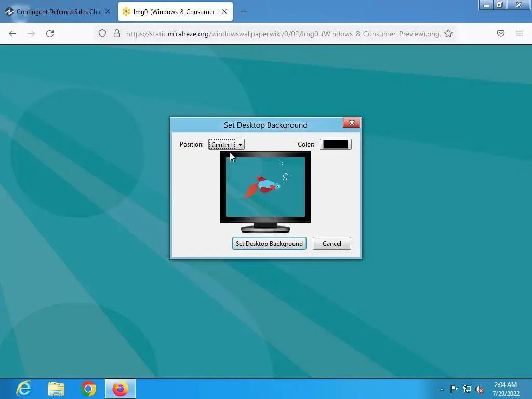Image resolution: width=532 pixels, height=399 pixels.
Task: Close the Contingent Deferred Sales tab
Action: (x=108, y=11)
